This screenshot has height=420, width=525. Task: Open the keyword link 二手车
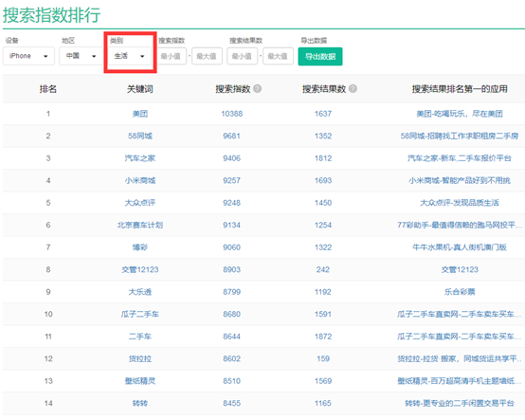(140, 337)
